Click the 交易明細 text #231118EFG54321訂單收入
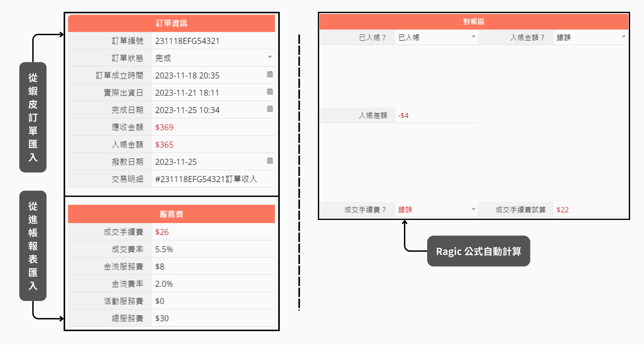The height and width of the screenshot is (345, 644). tap(206, 179)
